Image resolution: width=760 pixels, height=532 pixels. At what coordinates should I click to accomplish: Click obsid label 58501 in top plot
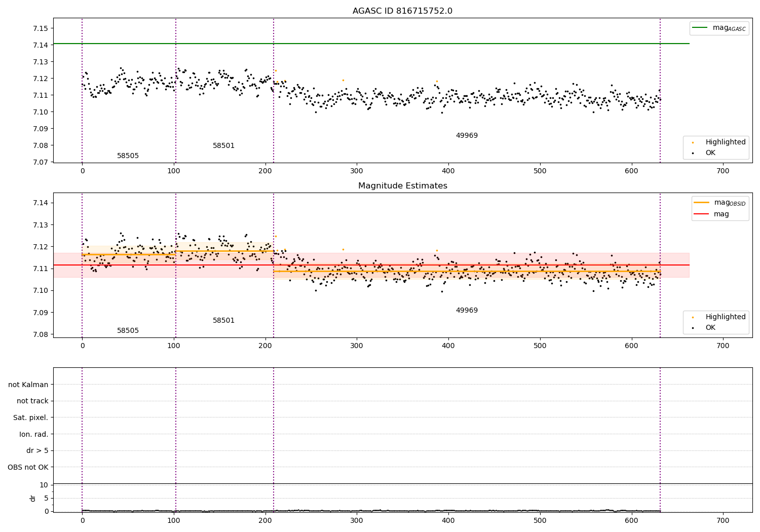pyautogui.click(x=223, y=146)
